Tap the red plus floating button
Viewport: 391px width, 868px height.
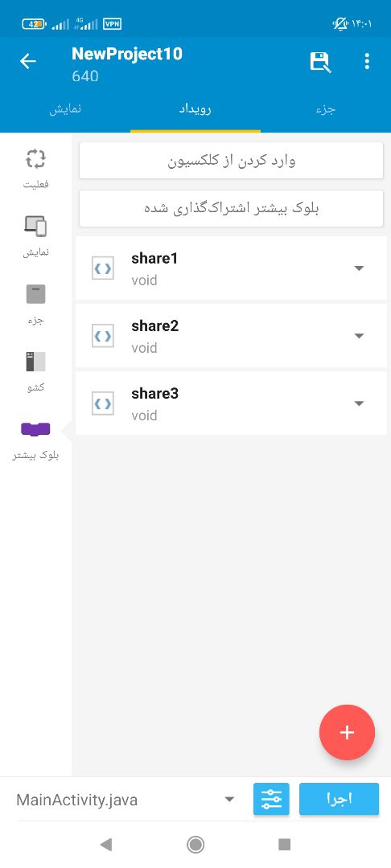348,732
